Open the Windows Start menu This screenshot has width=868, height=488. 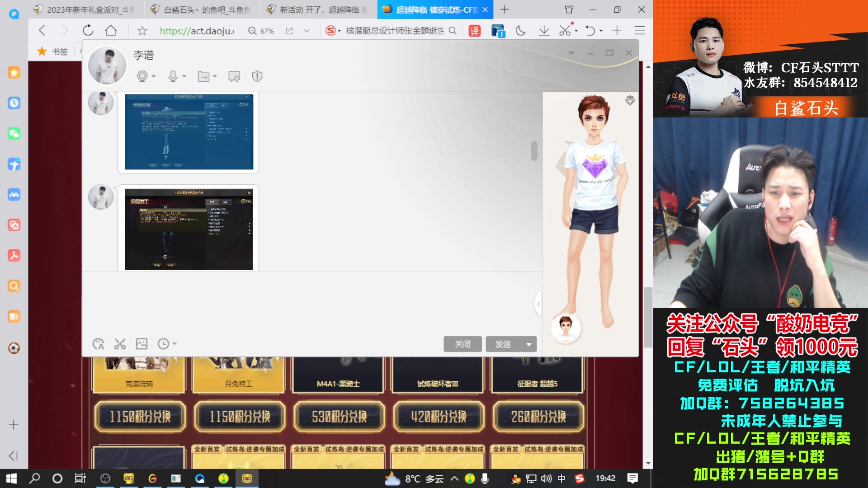11,479
